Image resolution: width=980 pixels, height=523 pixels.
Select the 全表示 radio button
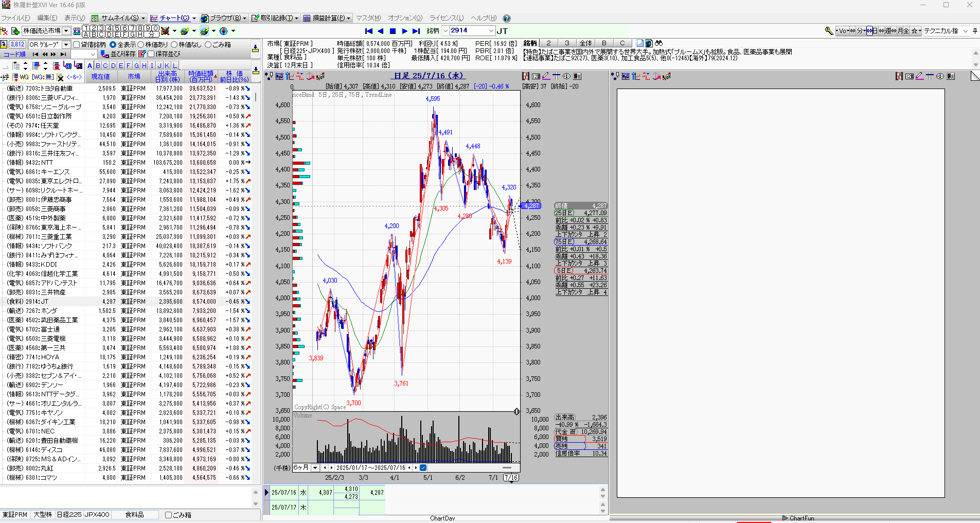(113, 45)
